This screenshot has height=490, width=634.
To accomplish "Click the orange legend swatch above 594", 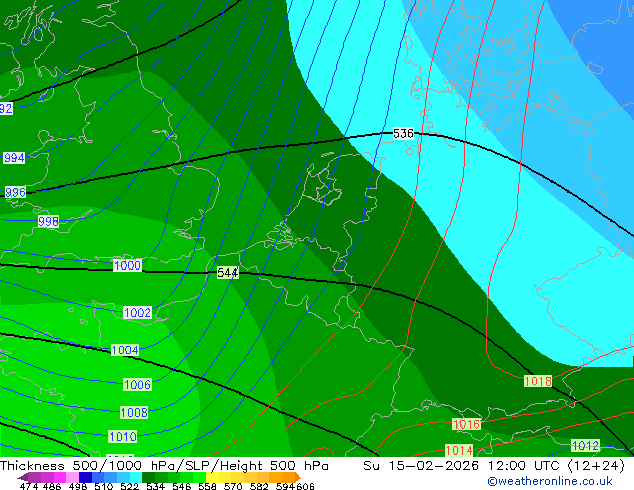I will tap(288, 477).
